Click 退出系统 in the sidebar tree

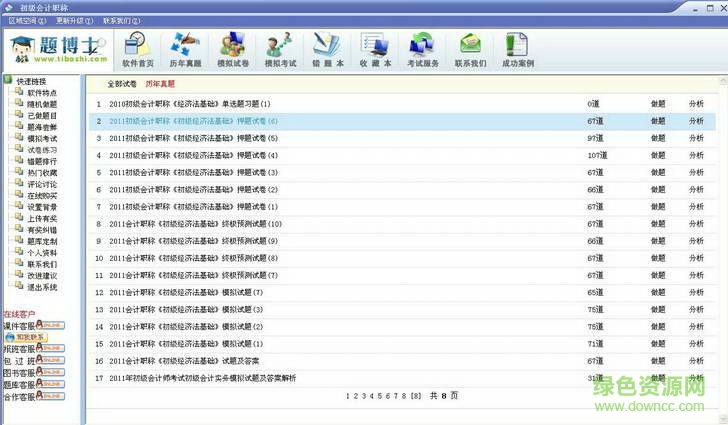click(x=42, y=286)
